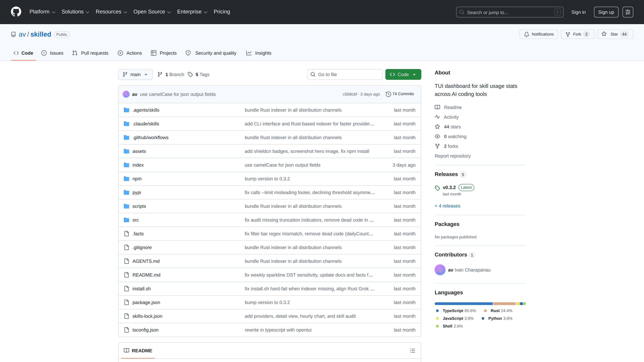This screenshot has height=362, width=644.
Task: Click the file icon for tsconfig.json
Action: point(127,330)
